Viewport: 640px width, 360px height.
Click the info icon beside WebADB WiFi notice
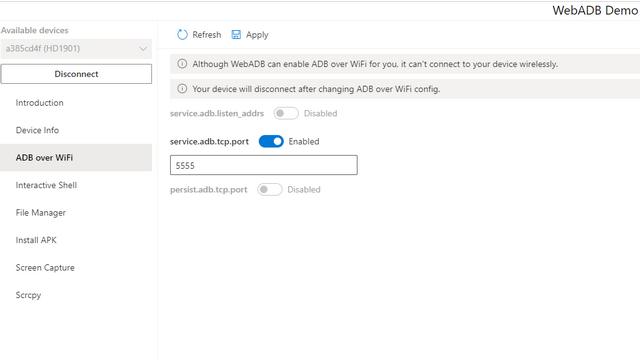[x=182, y=64]
